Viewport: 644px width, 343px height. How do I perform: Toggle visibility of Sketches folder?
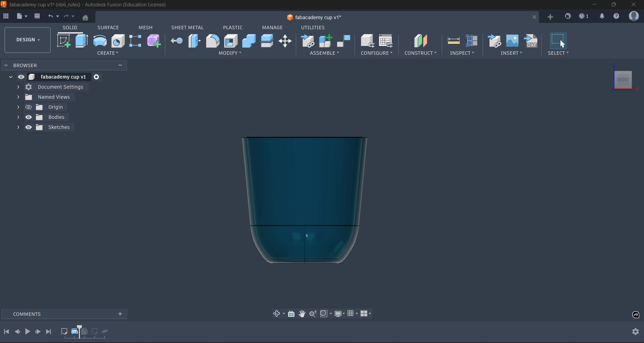coord(29,127)
